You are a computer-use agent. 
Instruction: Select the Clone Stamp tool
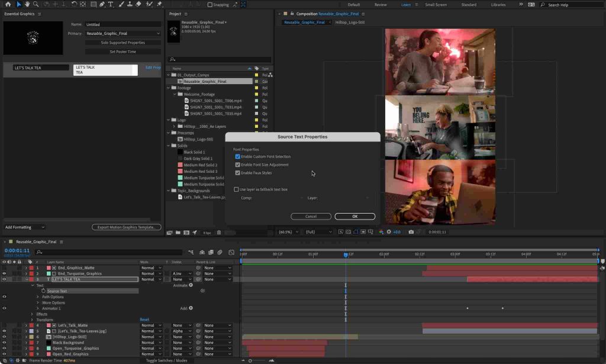130,4
